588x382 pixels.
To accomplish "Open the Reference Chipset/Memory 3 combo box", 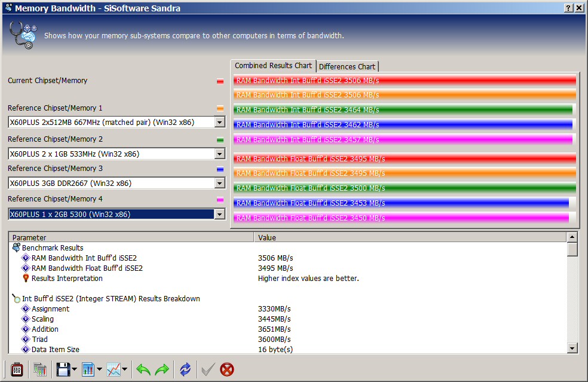I will click(x=117, y=183).
